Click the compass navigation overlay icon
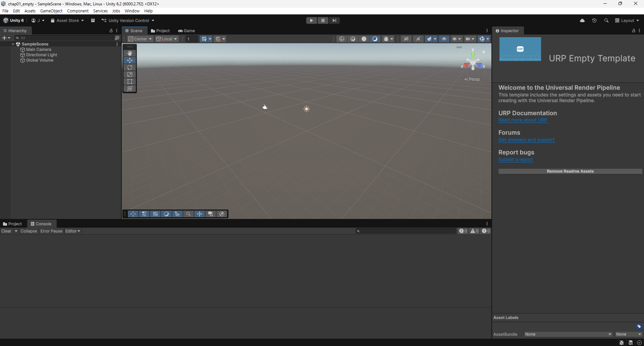644x346 pixels. point(222,214)
